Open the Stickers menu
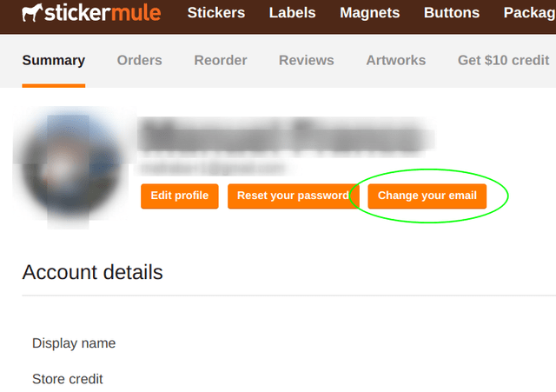556x392 pixels. tap(216, 13)
